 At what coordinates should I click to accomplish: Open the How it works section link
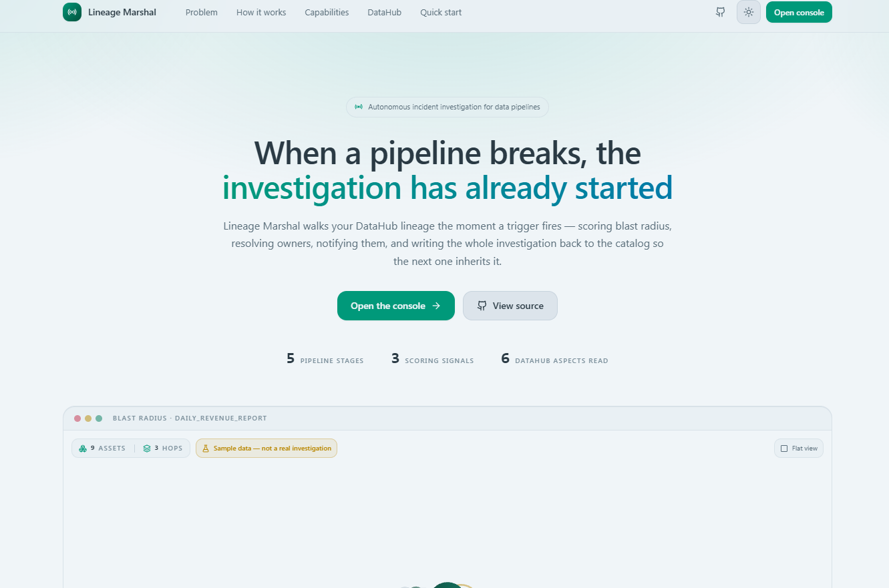[x=261, y=12]
